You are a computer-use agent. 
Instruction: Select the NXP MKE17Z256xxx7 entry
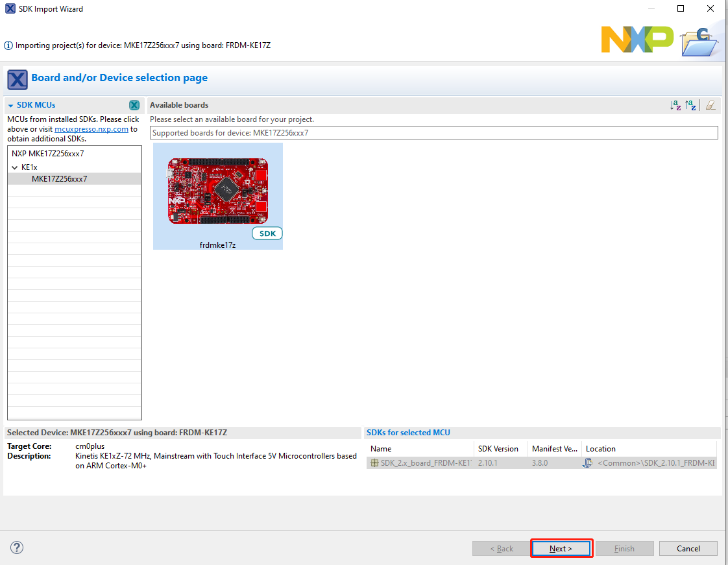pyautogui.click(x=47, y=154)
